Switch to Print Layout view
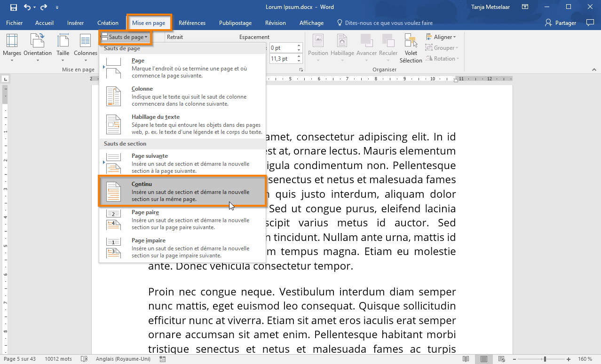601x364 pixels. pos(484,359)
